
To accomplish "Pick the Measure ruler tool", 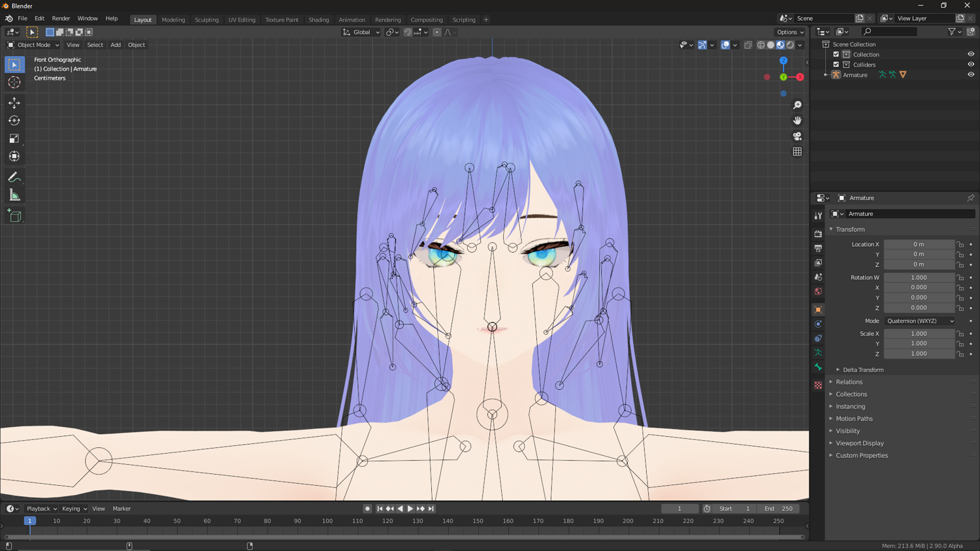I will tap(14, 195).
